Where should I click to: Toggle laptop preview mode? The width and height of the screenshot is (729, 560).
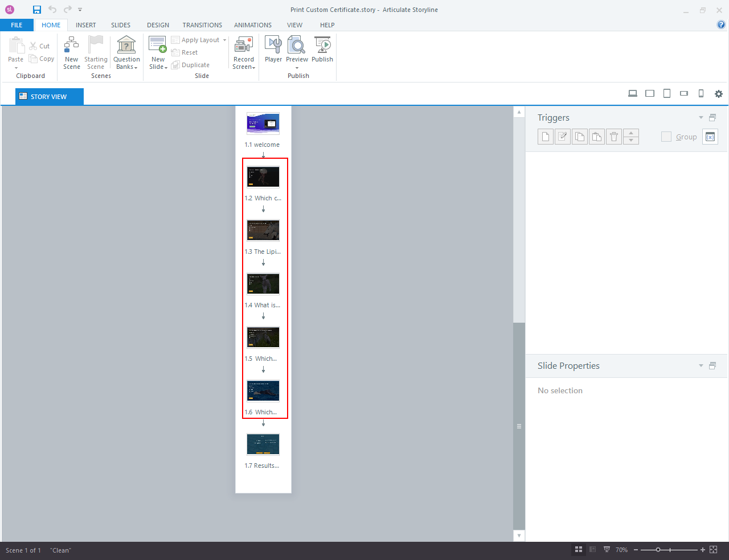click(x=632, y=93)
